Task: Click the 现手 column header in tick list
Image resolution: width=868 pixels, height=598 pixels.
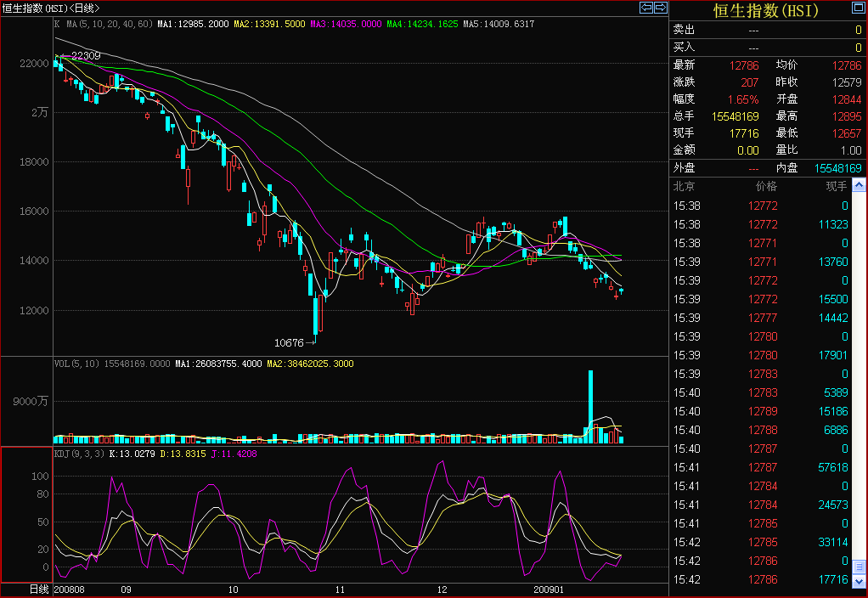Action: 837,187
